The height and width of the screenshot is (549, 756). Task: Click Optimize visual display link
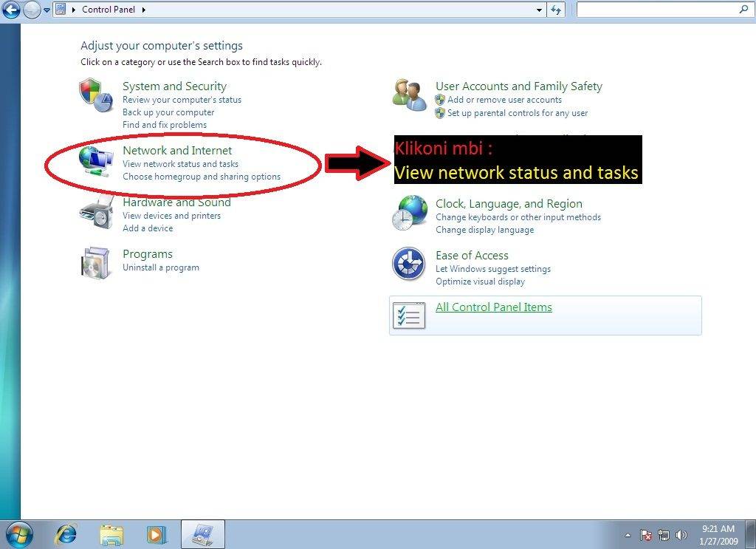point(480,282)
